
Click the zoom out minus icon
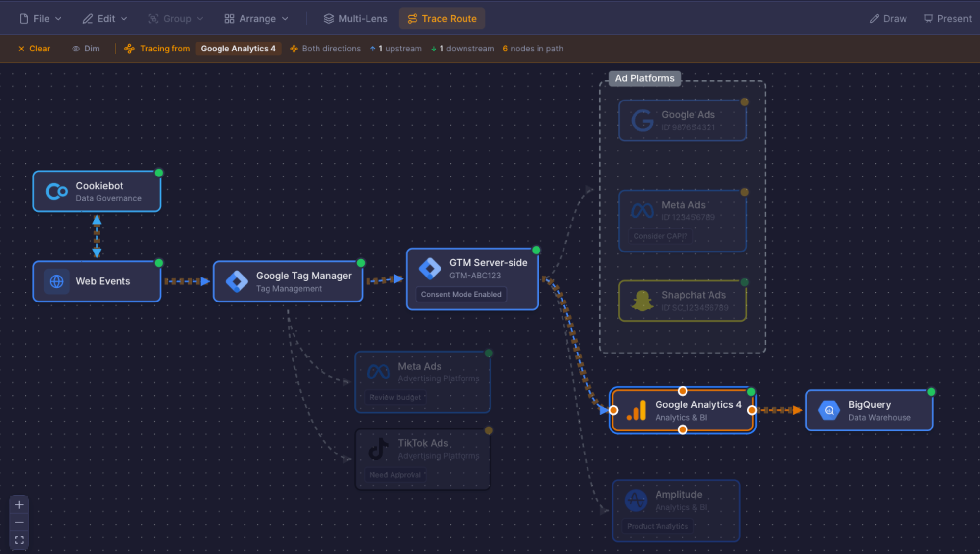19,522
